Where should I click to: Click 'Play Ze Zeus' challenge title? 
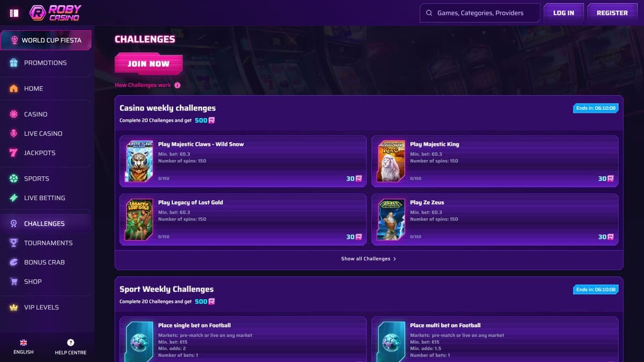pos(427,203)
